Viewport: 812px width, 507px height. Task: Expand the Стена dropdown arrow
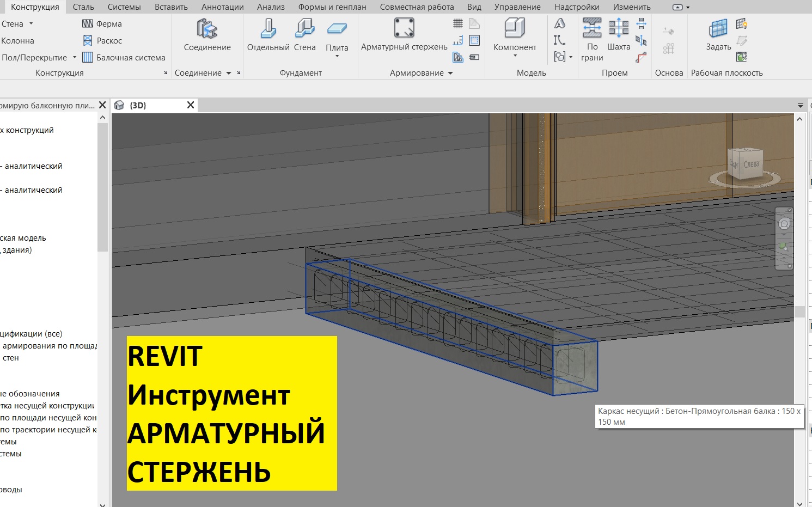point(31,23)
